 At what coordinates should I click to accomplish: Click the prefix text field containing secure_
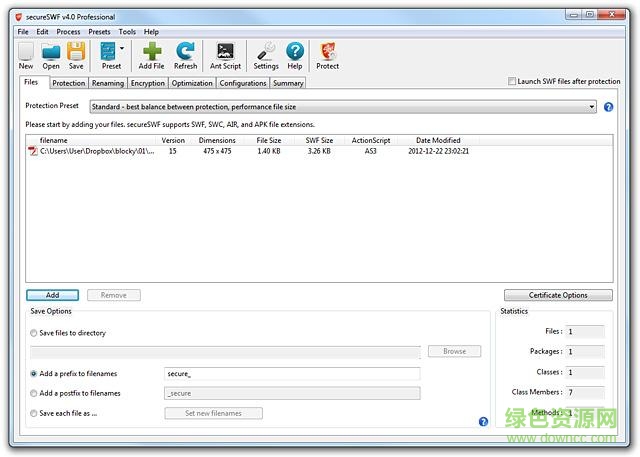[292, 374]
